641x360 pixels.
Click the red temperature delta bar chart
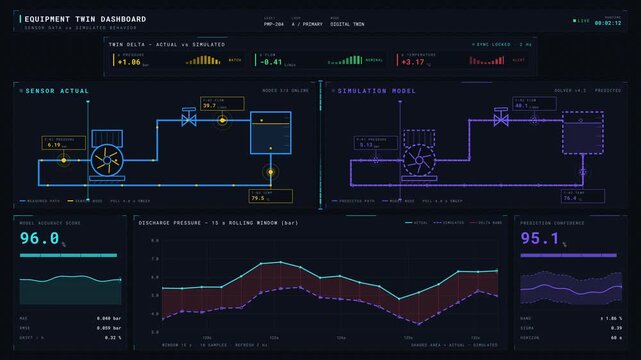point(486,60)
